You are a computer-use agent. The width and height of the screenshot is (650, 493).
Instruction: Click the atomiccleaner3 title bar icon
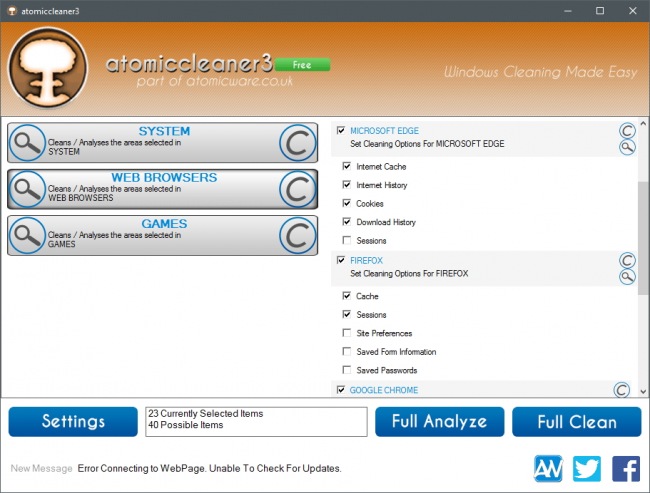[12, 11]
